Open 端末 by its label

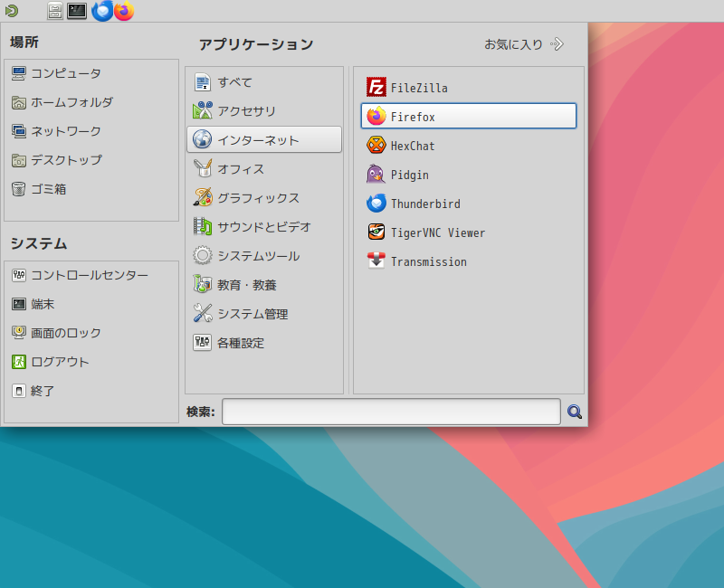[x=43, y=304]
